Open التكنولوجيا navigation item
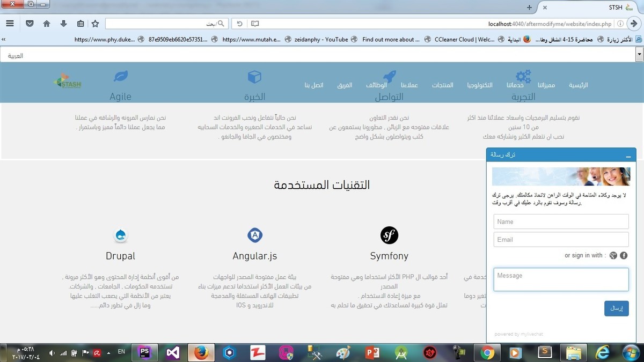Screen dimensions: 644x362 [480, 85]
